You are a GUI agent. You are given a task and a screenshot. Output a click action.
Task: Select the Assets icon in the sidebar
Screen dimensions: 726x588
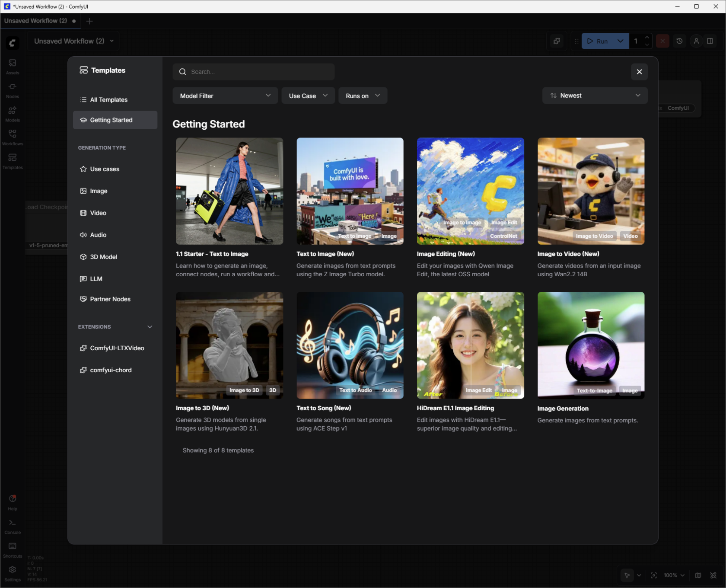[x=12, y=66]
